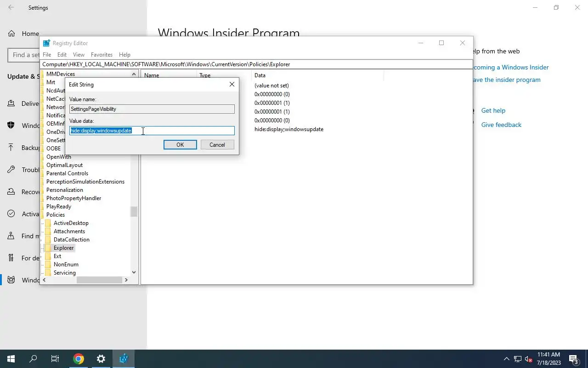Click the Name column header
588x368 pixels.
coord(152,75)
